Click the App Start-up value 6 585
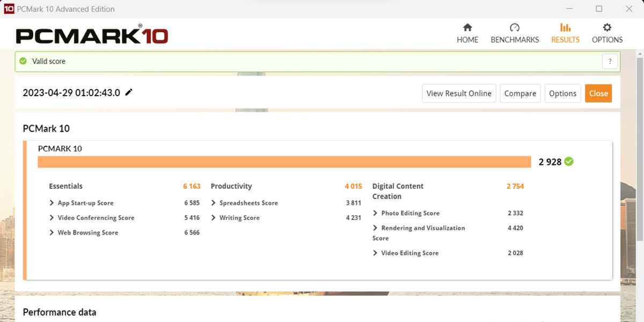This screenshot has width=644, height=322. point(192,203)
